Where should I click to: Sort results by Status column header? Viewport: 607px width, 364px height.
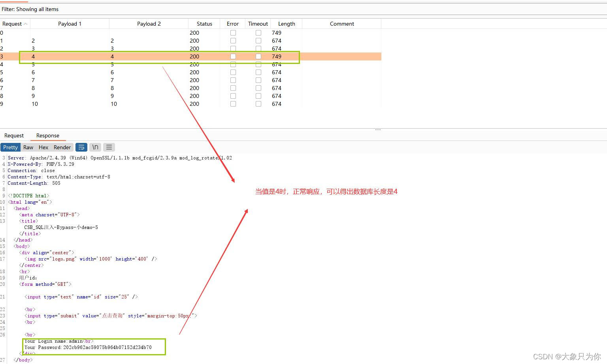point(204,24)
